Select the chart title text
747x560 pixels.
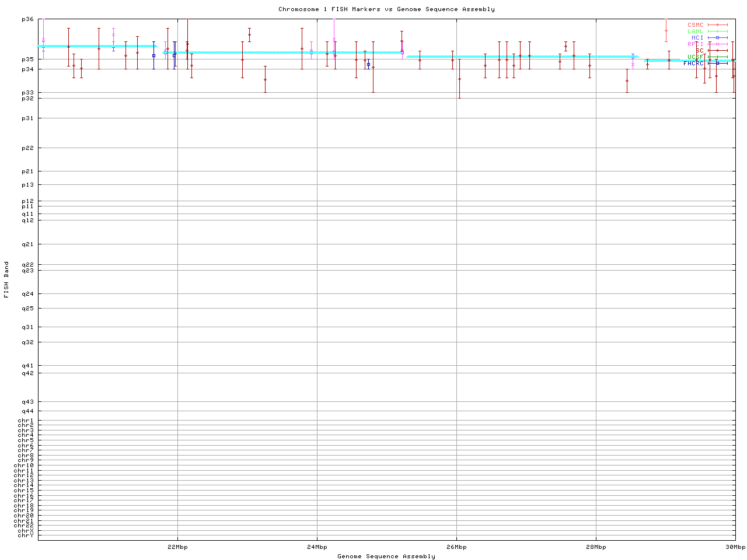(x=386, y=9)
